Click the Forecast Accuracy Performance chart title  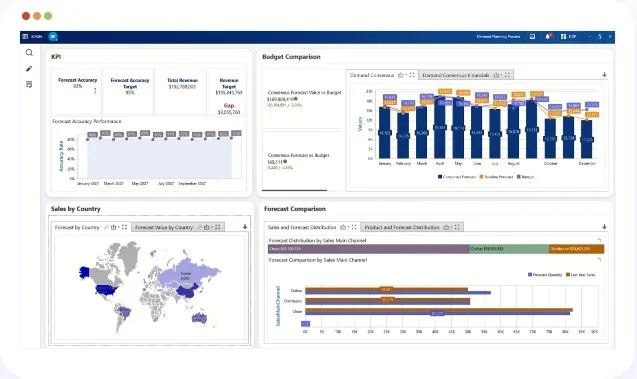[87, 121]
